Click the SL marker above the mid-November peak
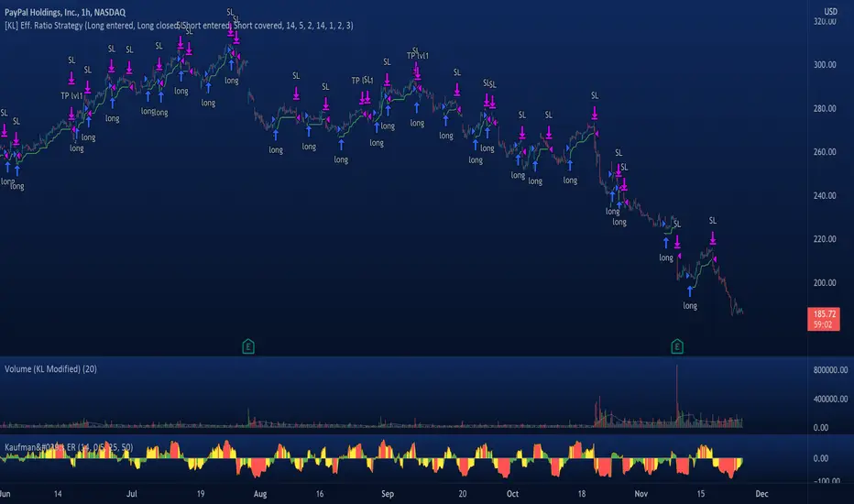Image resolution: width=854 pixels, height=504 pixels. click(712, 221)
